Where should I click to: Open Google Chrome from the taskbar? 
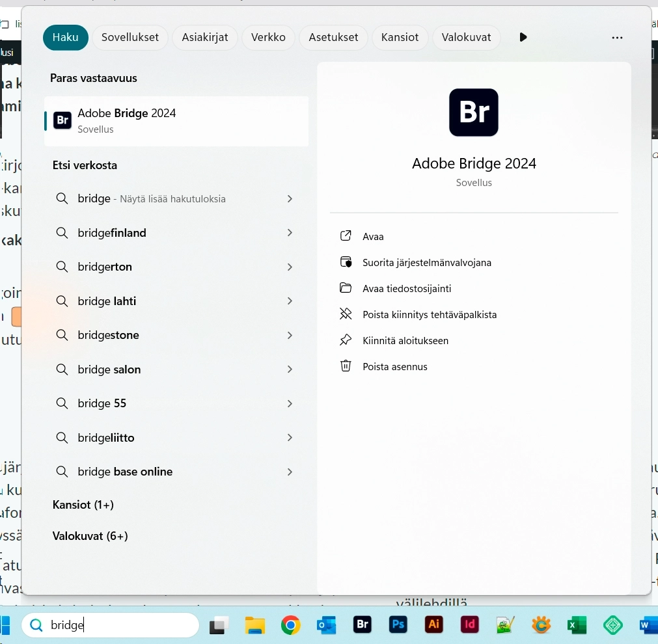291,625
